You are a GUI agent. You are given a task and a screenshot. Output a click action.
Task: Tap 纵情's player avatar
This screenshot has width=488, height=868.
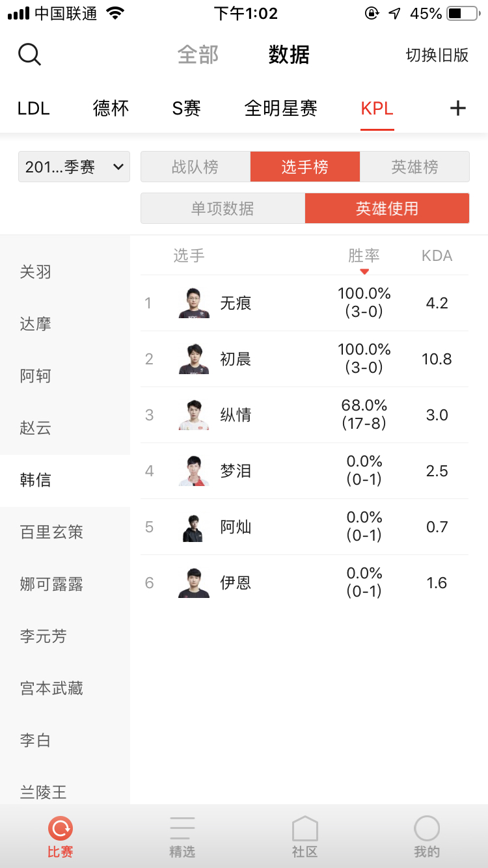[194, 415]
